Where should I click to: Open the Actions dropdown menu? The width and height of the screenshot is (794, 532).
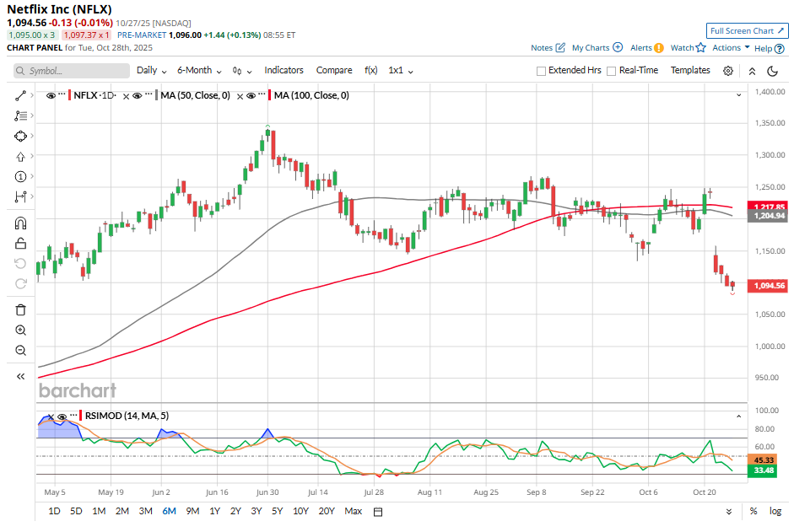point(730,48)
